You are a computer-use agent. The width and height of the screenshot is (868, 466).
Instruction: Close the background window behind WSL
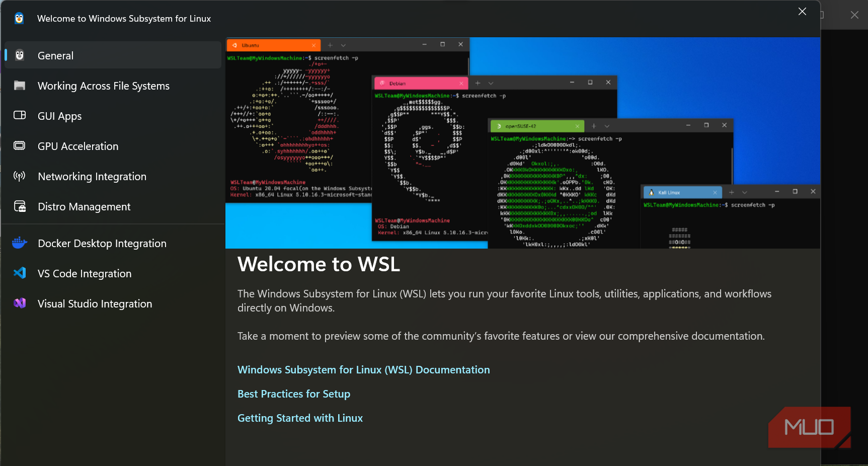(854, 15)
